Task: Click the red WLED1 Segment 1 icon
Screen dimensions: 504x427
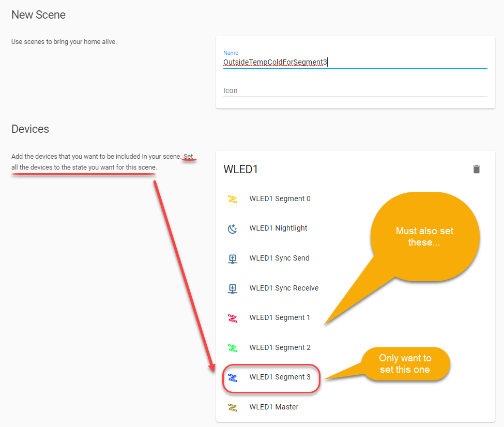Action: (x=233, y=318)
